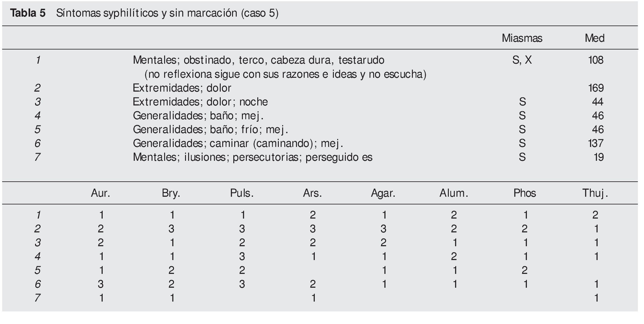Viewport: 644px width, 324px height.
Task: Select the "Mentales; obstinado, terco" symptom row
Action: 258,60
